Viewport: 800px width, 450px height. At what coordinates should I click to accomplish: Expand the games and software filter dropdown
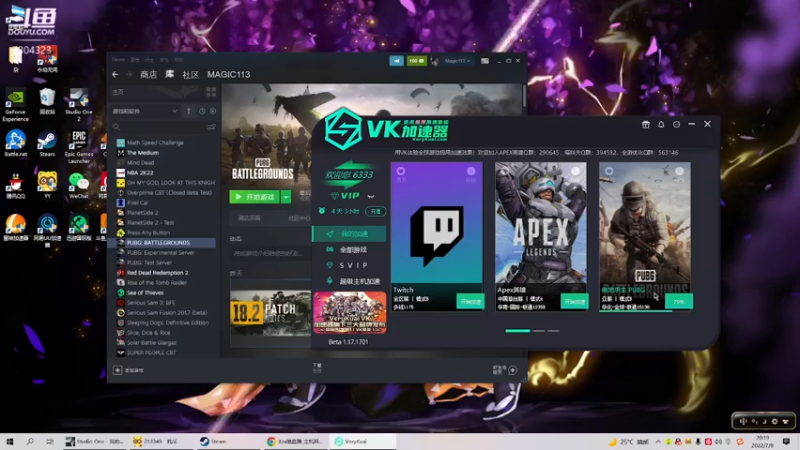pos(145,111)
